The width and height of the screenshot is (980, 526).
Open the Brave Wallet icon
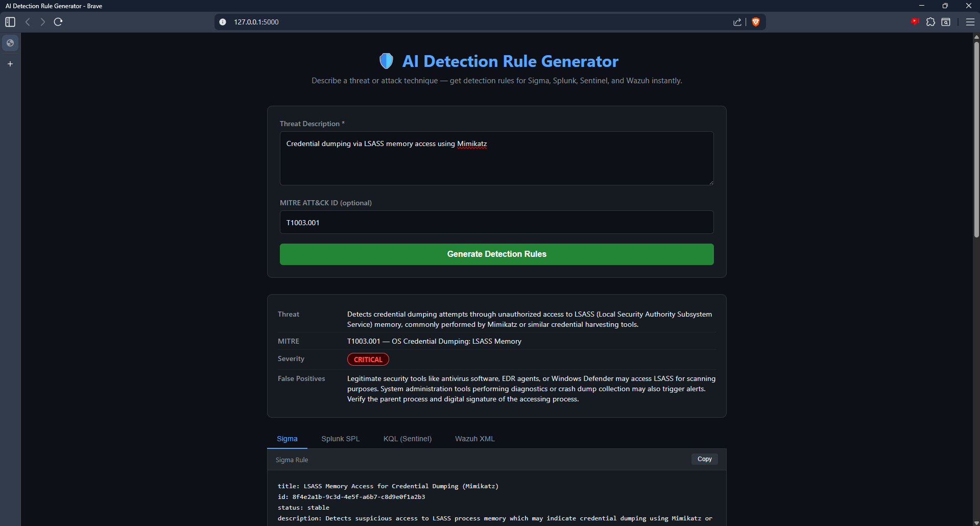946,22
